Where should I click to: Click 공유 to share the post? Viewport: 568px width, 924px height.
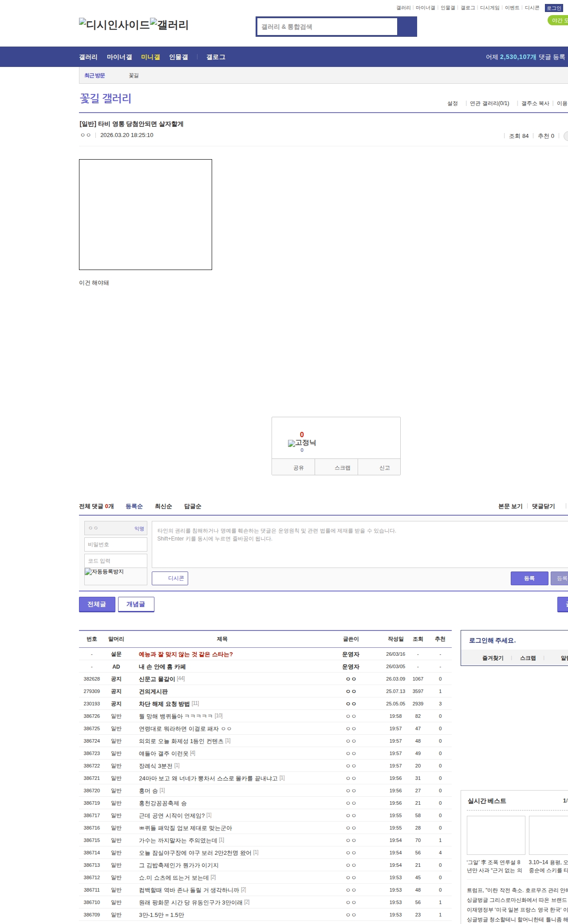[298, 468]
